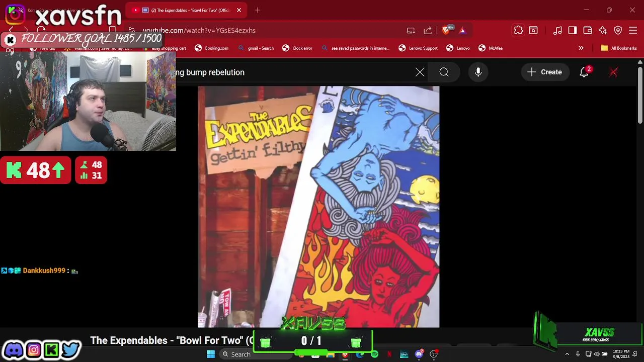Search YouTube with your voice microphone

478,72
